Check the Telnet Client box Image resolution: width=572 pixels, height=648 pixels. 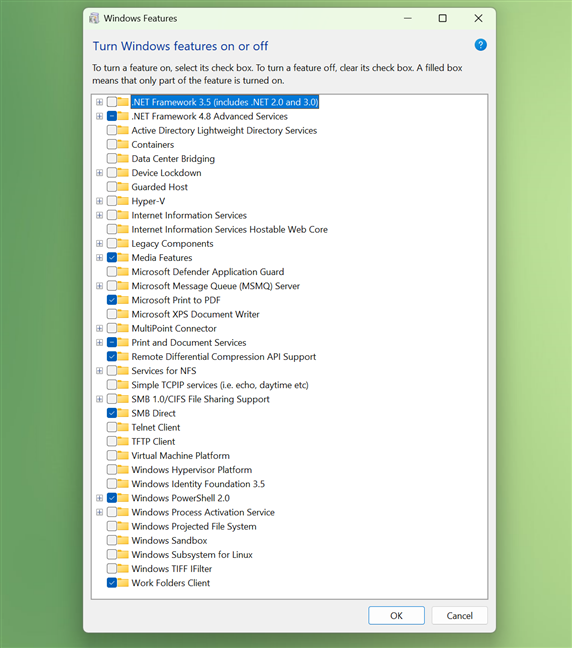tap(112, 427)
